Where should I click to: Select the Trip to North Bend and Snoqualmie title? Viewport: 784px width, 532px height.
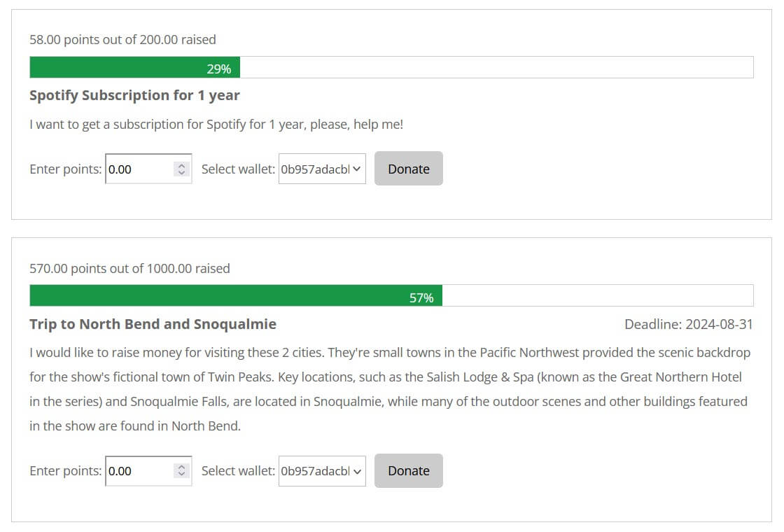[x=153, y=324]
